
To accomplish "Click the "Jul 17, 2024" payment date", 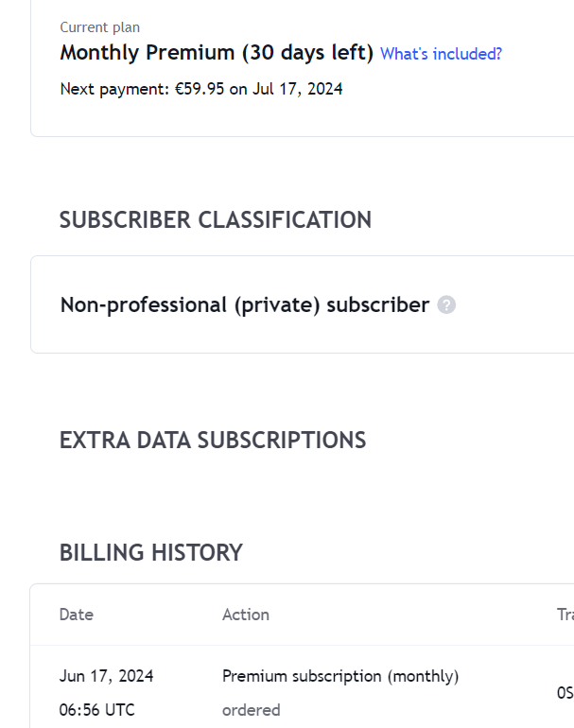I will pyautogui.click(x=297, y=89).
